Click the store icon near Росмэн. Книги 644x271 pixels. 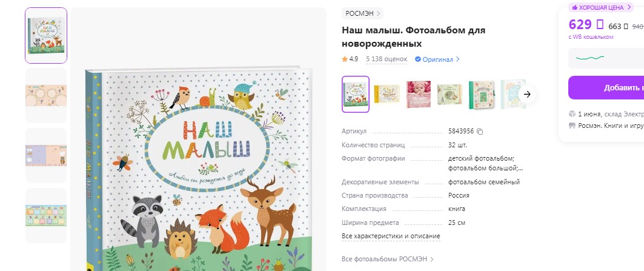tap(572, 125)
